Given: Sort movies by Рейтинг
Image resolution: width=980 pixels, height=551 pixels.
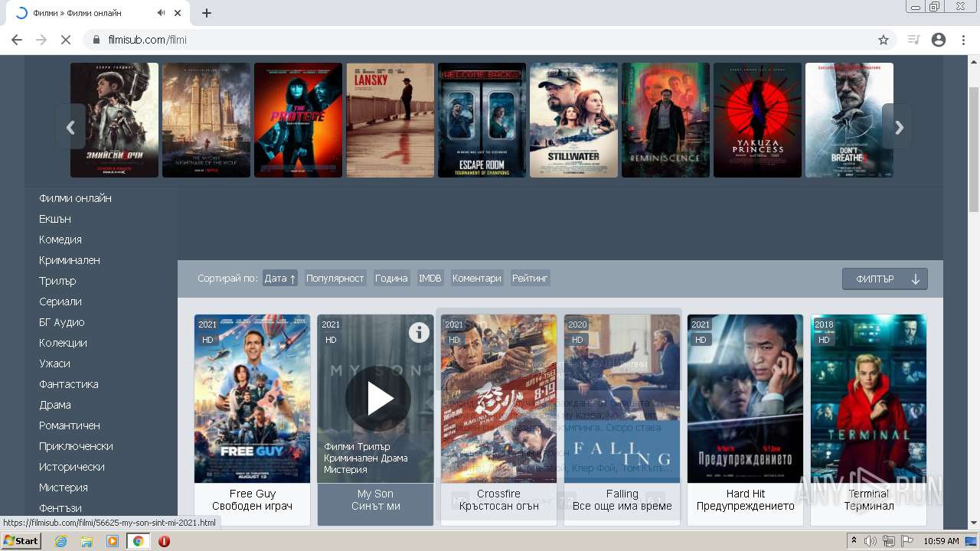Looking at the screenshot, I should click(530, 279).
